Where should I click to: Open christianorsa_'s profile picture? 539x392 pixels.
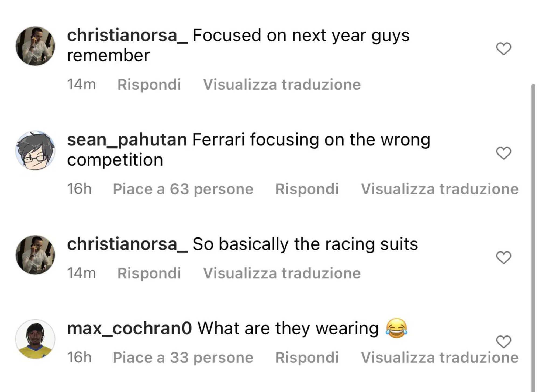(35, 45)
